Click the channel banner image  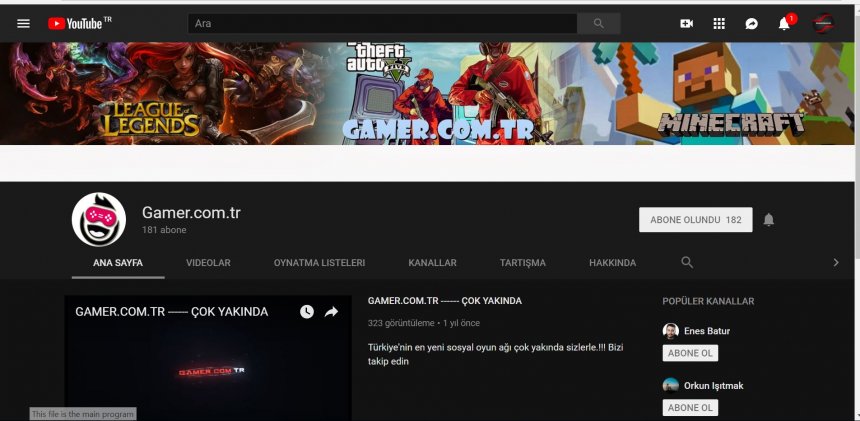pos(427,94)
